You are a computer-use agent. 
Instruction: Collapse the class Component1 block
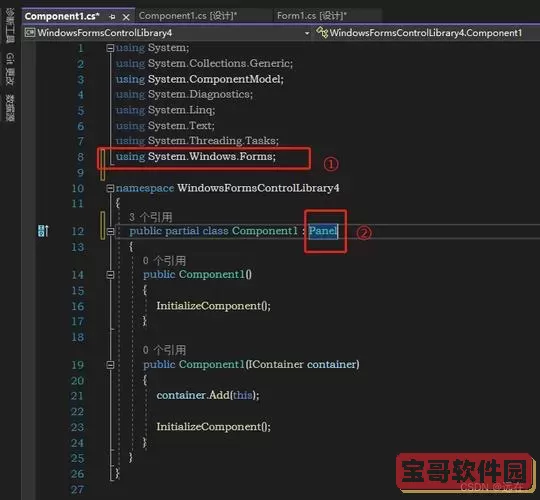coord(110,231)
